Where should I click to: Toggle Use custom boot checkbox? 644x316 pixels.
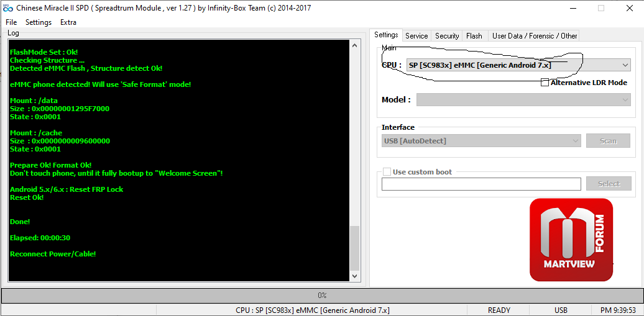[387, 172]
